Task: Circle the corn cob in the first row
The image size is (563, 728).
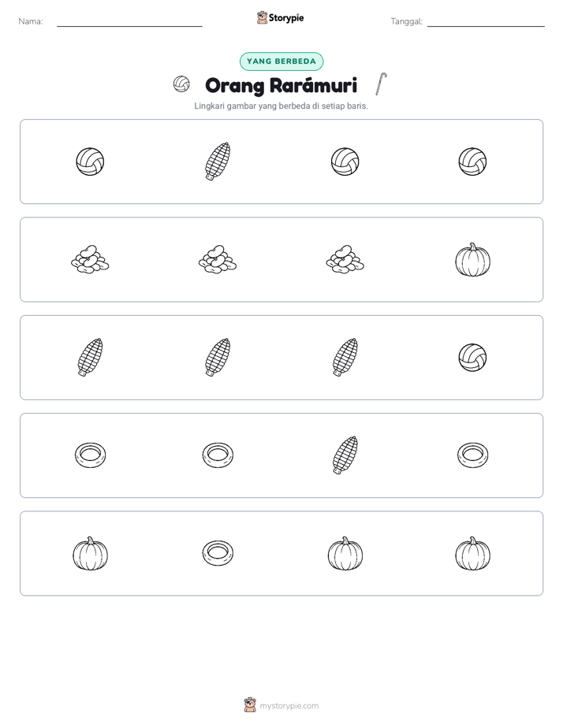Action: (218, 161)
